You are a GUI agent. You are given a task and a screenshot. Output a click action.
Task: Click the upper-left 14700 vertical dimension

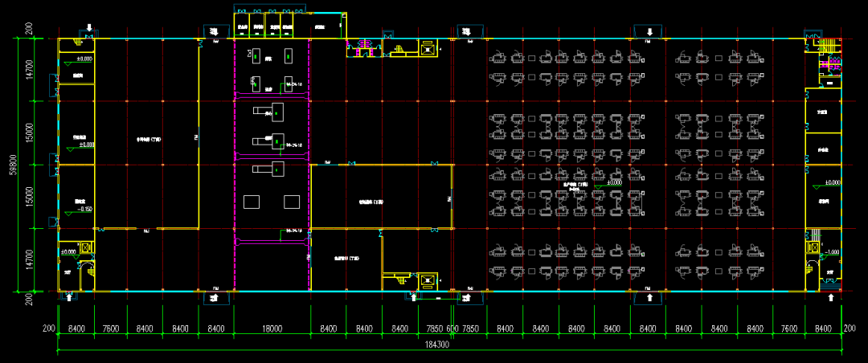[x=29, y=69]
